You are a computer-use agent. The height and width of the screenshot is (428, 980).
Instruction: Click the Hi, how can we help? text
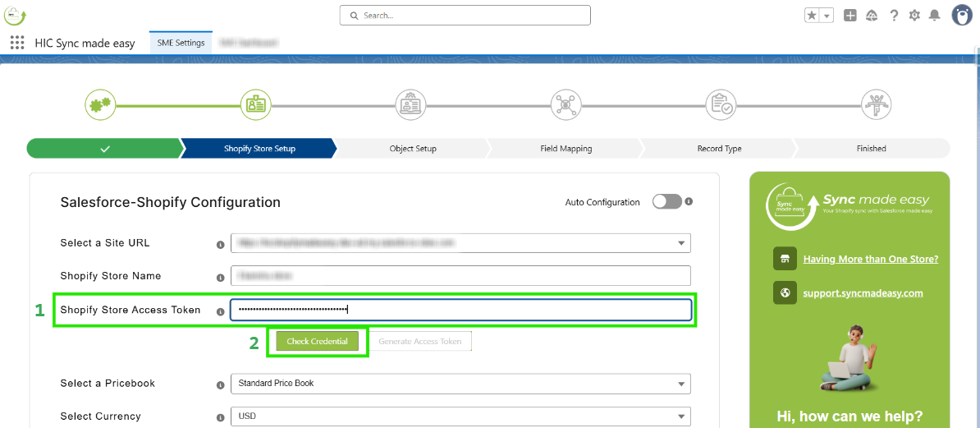849,416
